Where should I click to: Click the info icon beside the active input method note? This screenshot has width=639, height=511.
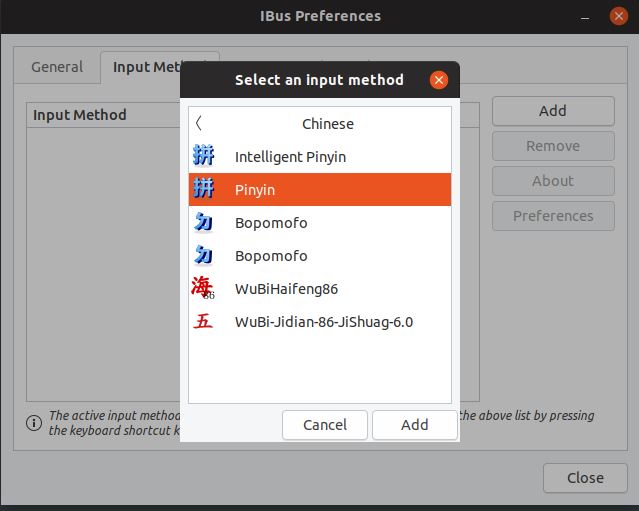point(34,422)
